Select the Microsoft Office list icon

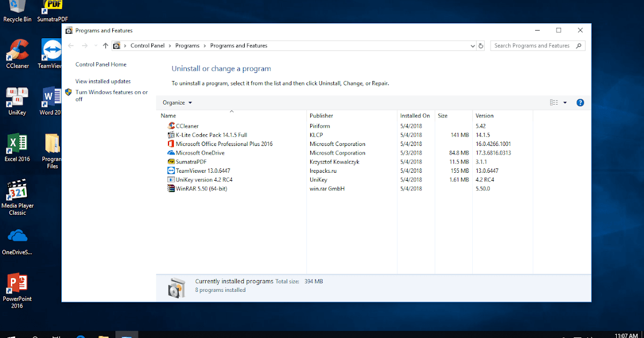[171, 144]
